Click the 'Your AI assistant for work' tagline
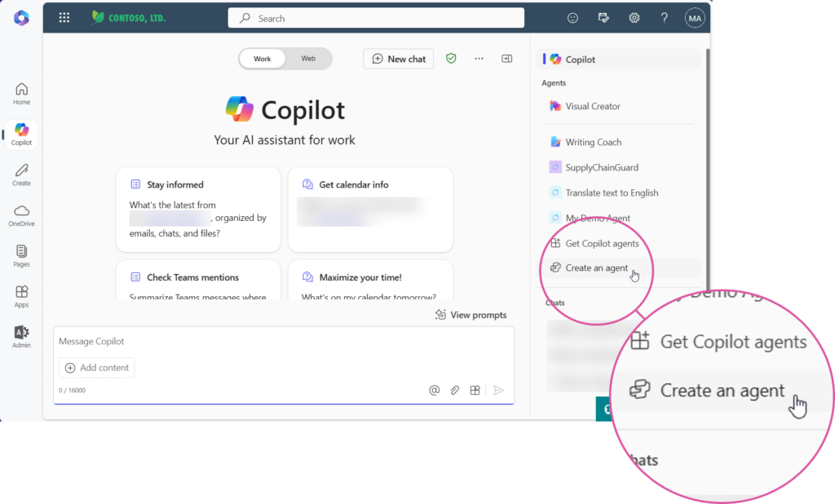Screen dimensions: 835x504 [x=285, y=140]
